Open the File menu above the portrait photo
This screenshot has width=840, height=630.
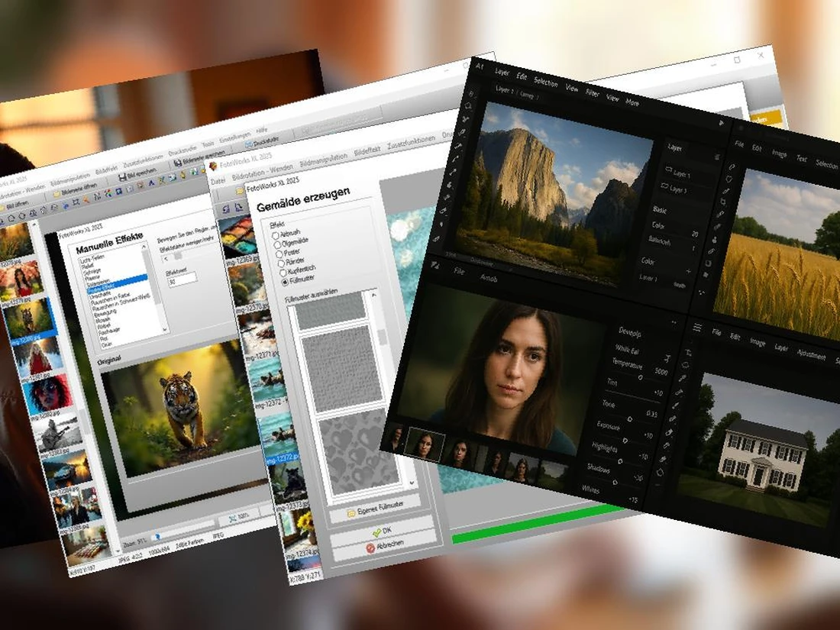[459, 271]
